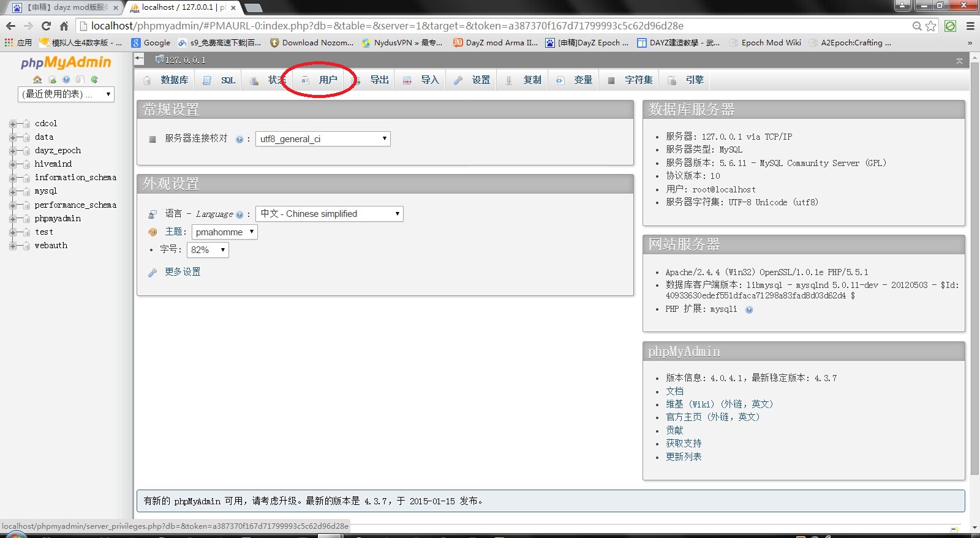Expand the performance_schema tree node
This screenshot has height=538, width=980.
coord(13,205)
